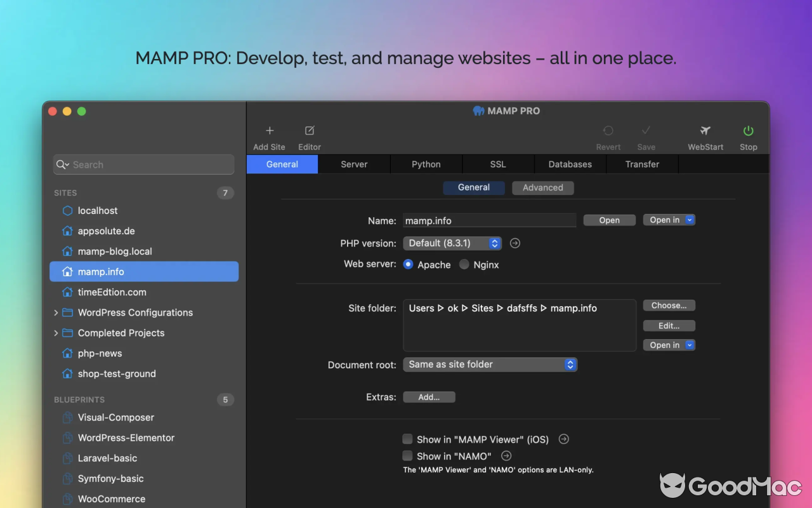Image resolution: width=812 pixels, height=508 pixels.
Task: Open the Open in dropdown beside Site folder
Action: pyautogui.click(x=669, y=345)
